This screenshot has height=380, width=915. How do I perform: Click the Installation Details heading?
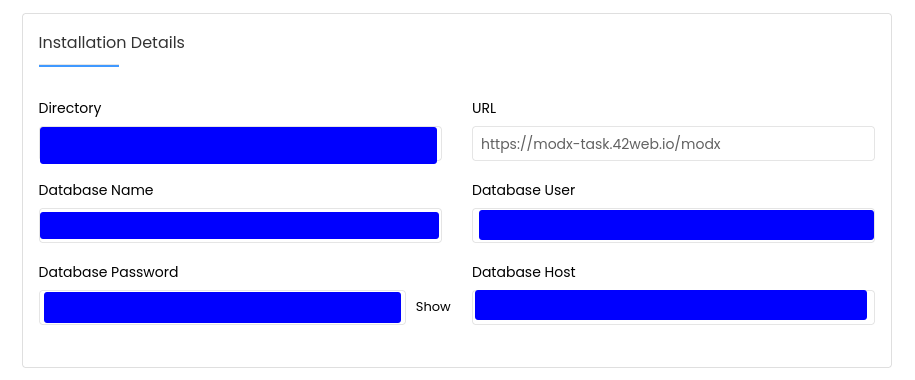click(x=111, y=43)
